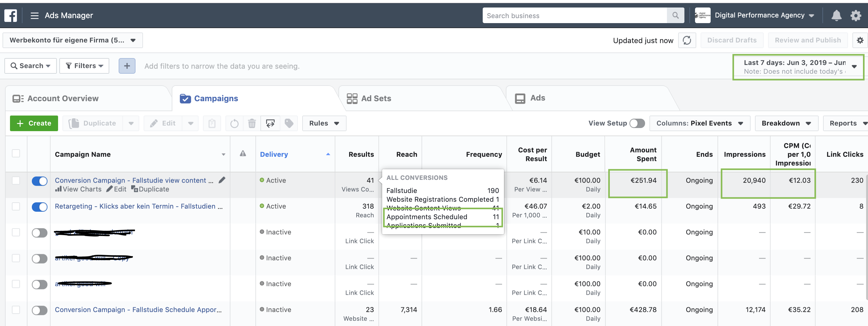The height and width of the screenshot is (326, 868).
Task: Open the Columns: Pixel Events dropdown
Action: point(699,123)
